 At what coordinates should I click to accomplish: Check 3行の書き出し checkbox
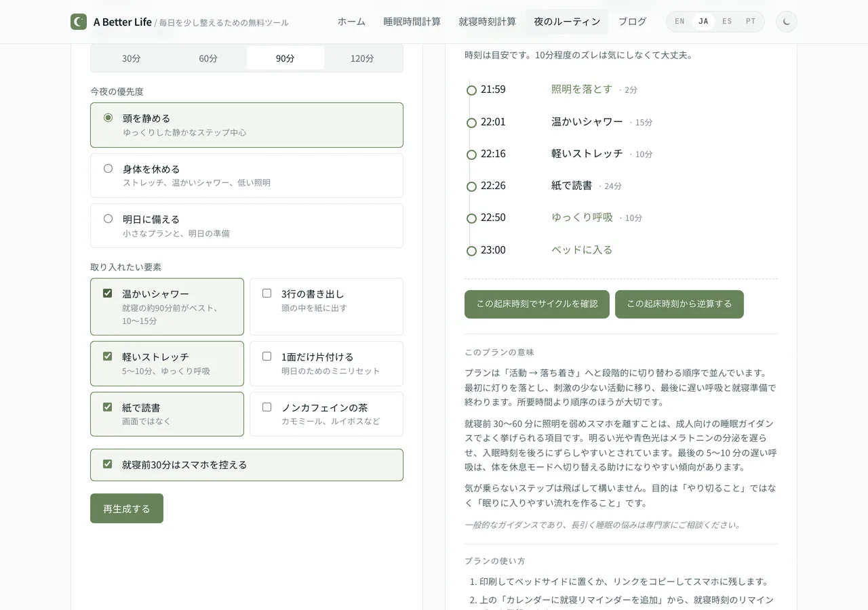267,293
